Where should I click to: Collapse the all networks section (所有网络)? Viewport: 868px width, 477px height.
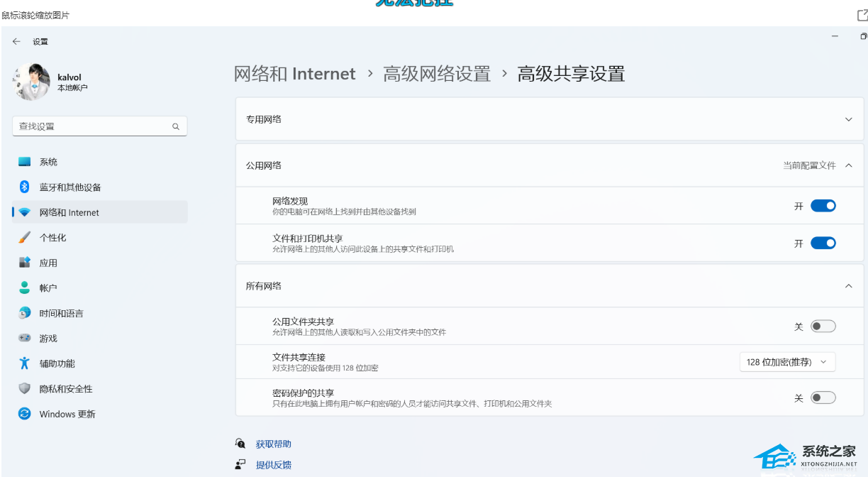[849, 286]
